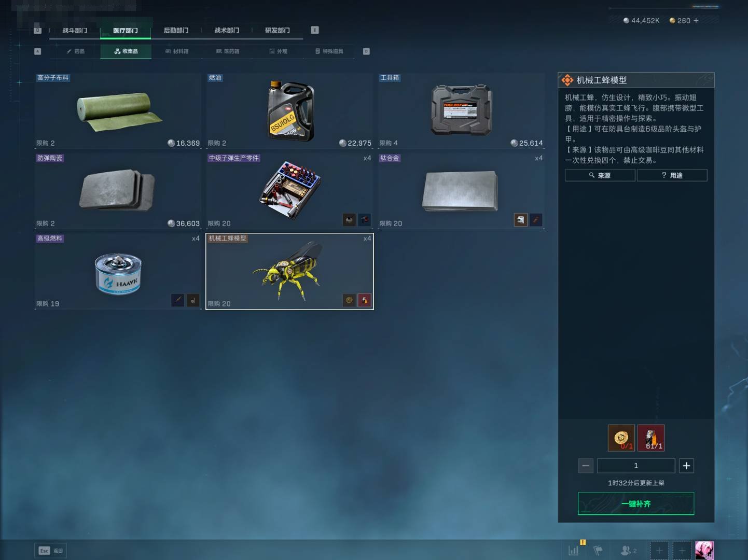Click the 来源 source button
Image resolution: width=748 pixels, height=560 pixels.
[600, 175]
